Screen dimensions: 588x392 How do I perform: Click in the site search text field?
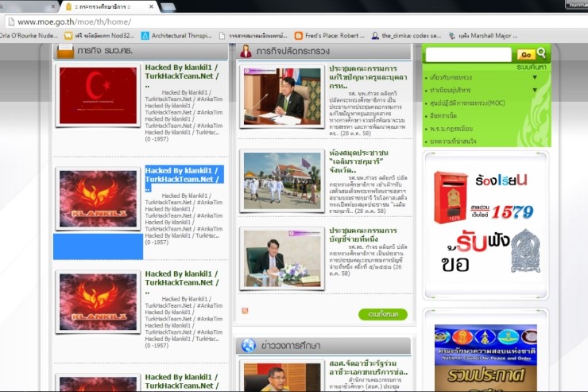(468, 54)
